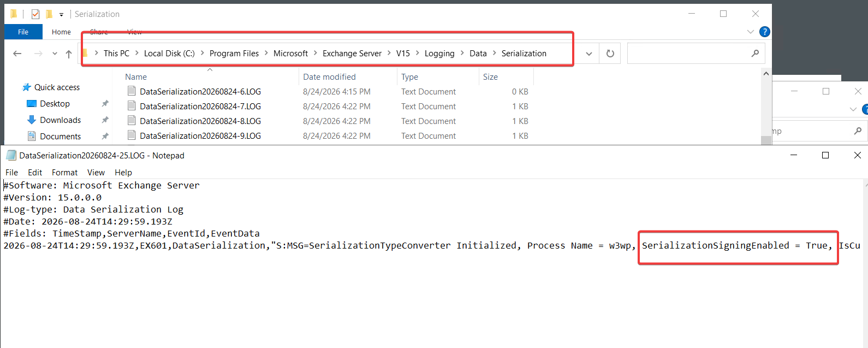This screenshot has height=348, width=868.
Task: Expand chevron after Exchange Server breadcrumb
Action: point(389,53)
